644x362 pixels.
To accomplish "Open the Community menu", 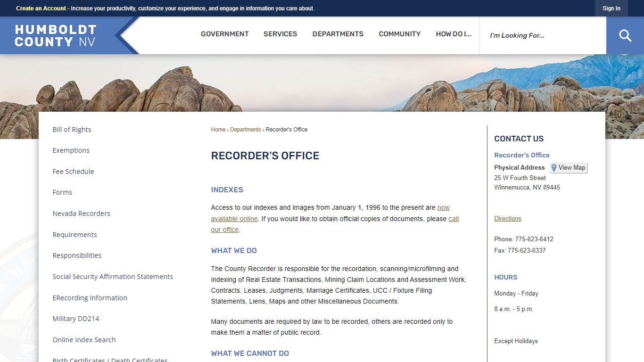I will (400, 34).
